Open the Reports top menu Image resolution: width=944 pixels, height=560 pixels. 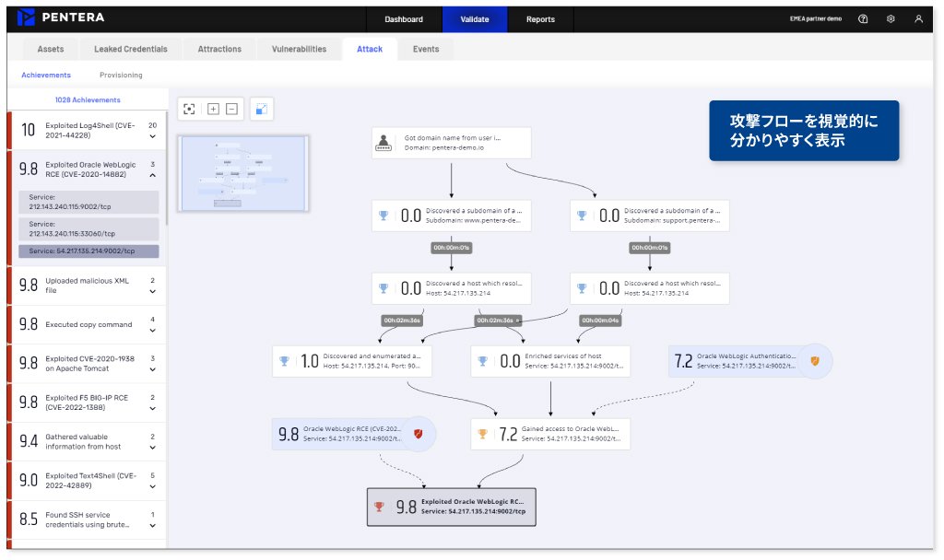540,19
